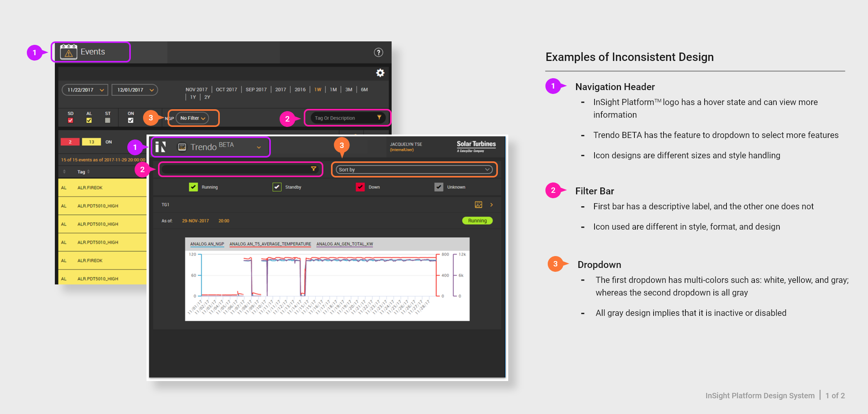This screenshot has width=868, height=414.
Task: Select the 1Y time range
Action: point(193,97)
